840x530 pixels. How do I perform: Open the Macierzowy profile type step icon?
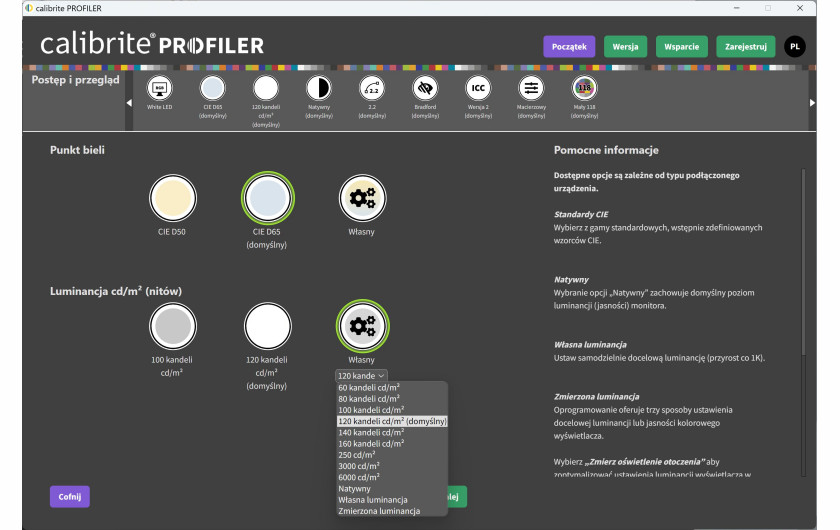click(x=531, y=88)
